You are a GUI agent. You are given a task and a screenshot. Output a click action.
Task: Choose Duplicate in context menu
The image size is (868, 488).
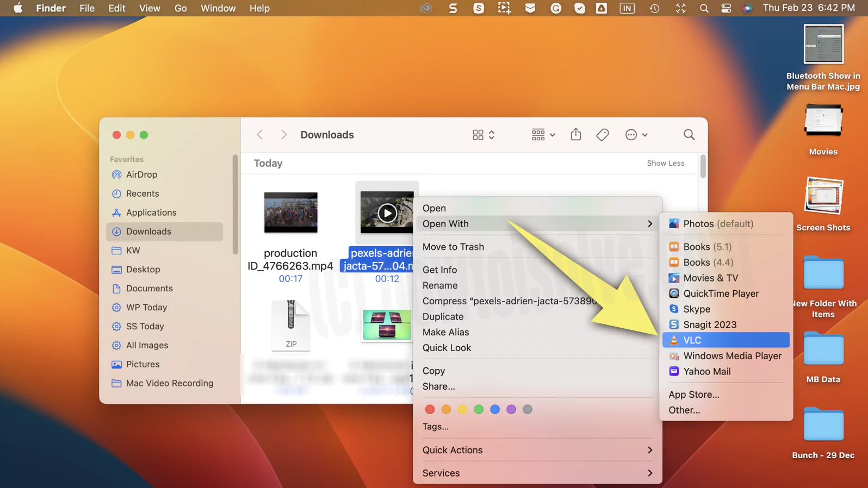pyautogui.click(x=537, y=317)
